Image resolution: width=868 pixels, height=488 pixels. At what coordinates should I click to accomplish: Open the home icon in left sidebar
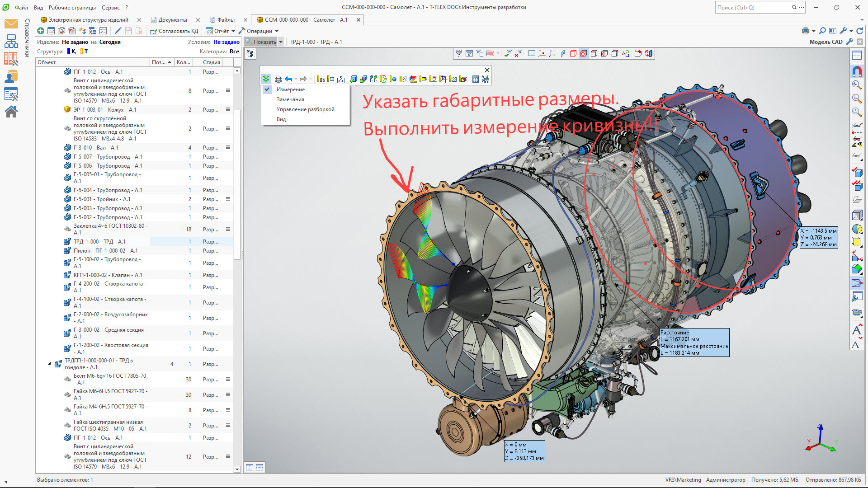(x=11, y=112)
